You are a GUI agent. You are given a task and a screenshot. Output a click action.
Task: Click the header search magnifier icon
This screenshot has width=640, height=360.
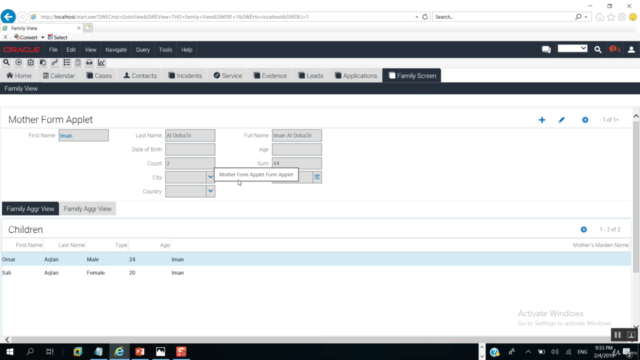coord(598,49)
